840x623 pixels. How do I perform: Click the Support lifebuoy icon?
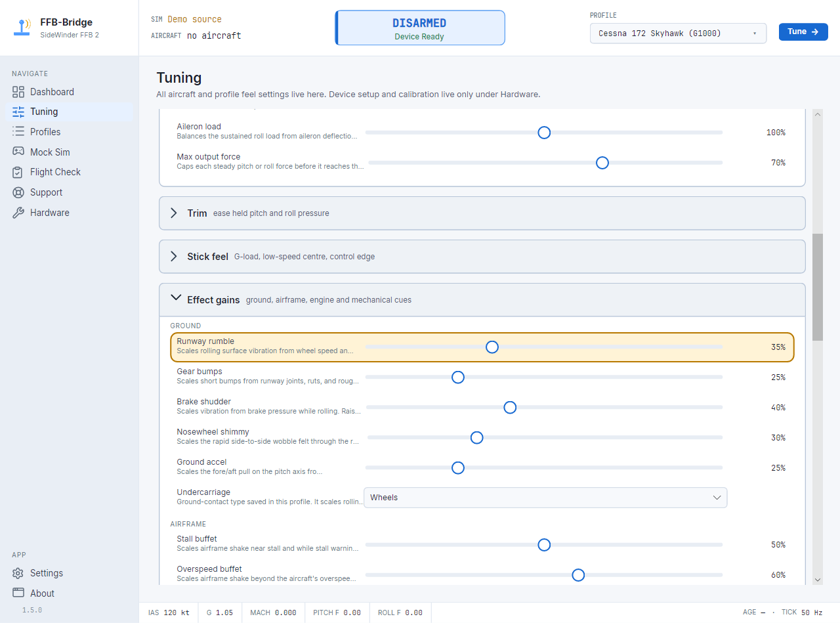pyautogui.click(x=18, y=192)
